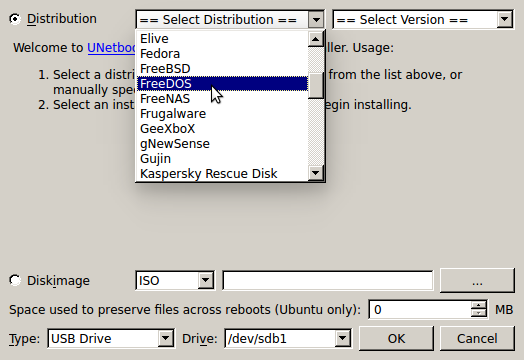Choose Gujin in the distribution list
This screenshot has width=524, height=360.
pos(222,159)
